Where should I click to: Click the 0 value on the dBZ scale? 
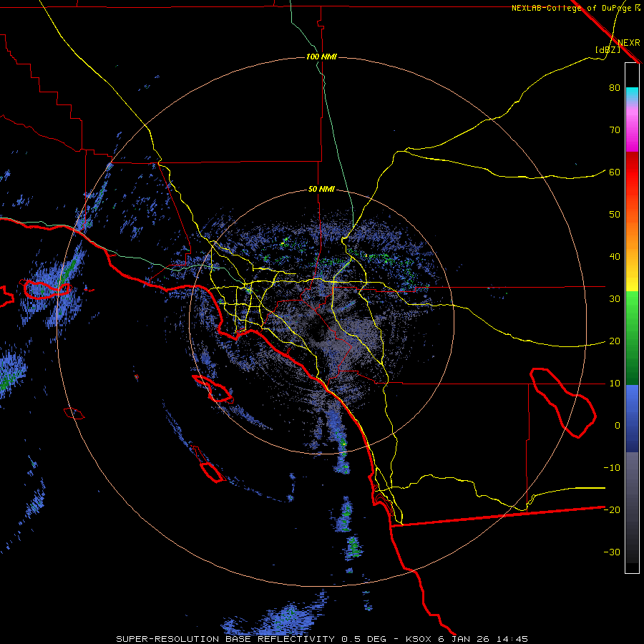point(618,426)
